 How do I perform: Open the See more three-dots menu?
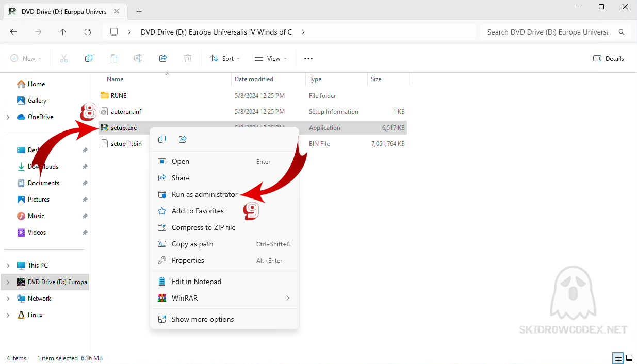click(x=308, y=58)
